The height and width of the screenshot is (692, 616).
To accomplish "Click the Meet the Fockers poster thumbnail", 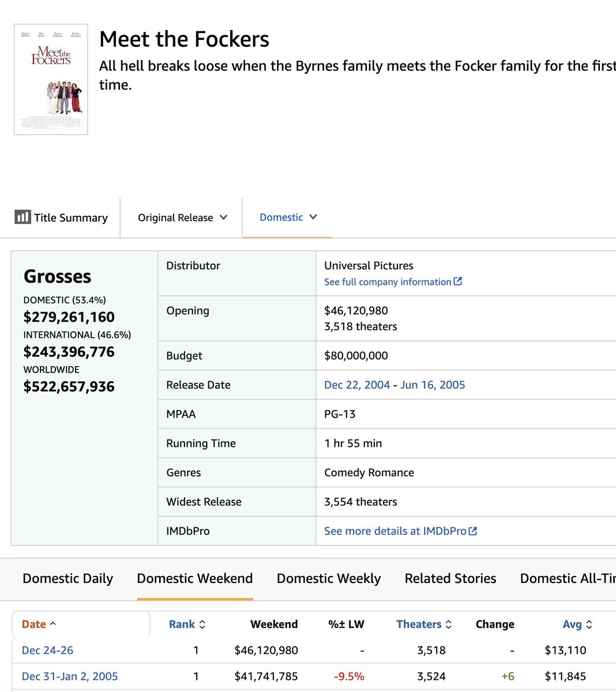I will 51,79.
